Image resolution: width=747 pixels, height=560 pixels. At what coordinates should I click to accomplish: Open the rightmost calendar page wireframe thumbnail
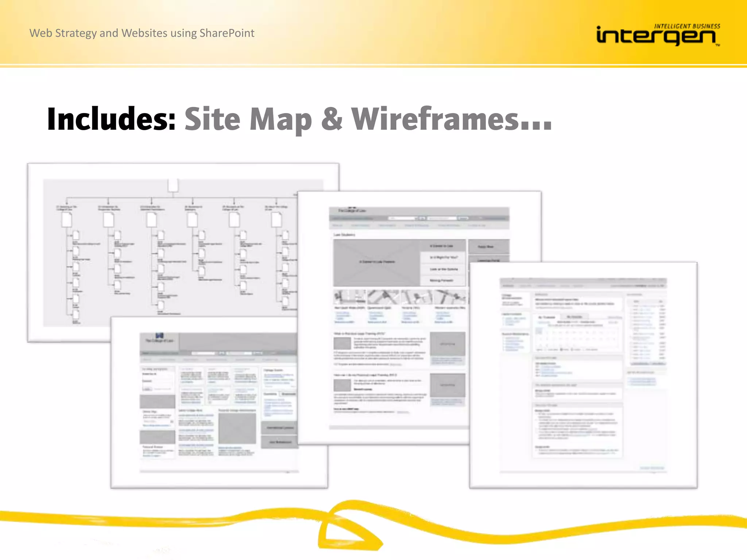[x=583, y=375]
